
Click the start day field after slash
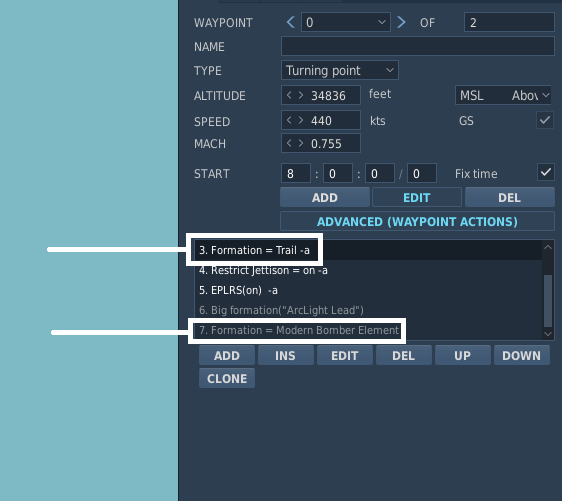tap(422, 173)
